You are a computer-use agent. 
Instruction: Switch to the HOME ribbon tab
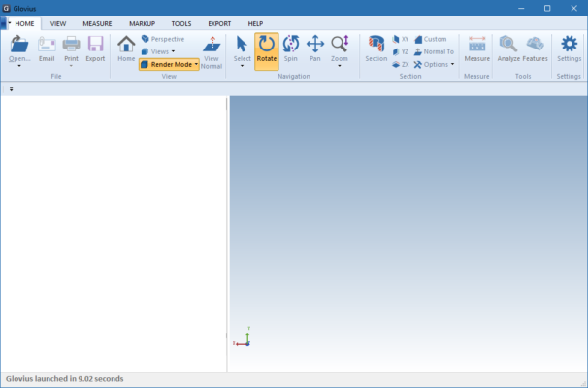24,23
